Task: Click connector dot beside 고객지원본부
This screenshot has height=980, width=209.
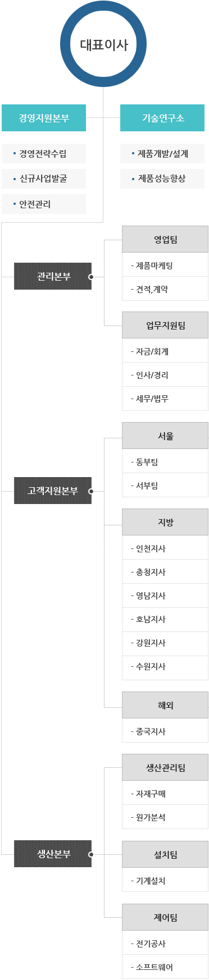Action: 91,491
